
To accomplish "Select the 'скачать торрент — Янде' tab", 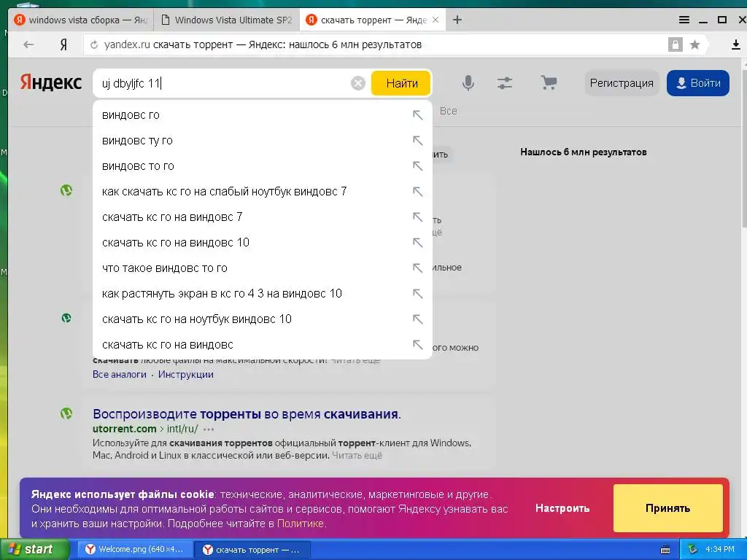I will click(373, 20).
